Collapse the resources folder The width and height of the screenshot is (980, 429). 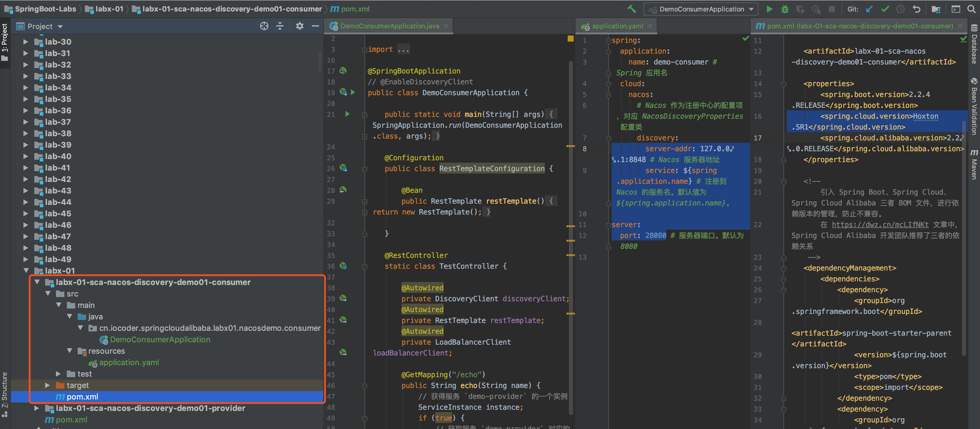pyautogui.click(x=69, y=351)
